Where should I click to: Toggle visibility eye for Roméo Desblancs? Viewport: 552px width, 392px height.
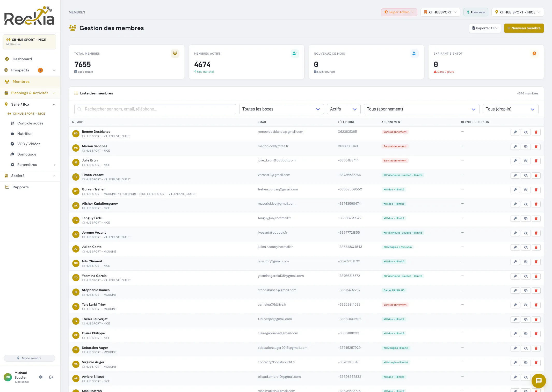526,132
